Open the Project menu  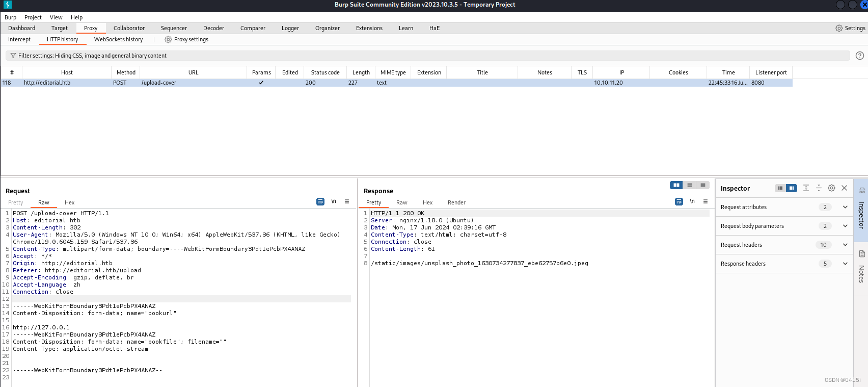33,17
